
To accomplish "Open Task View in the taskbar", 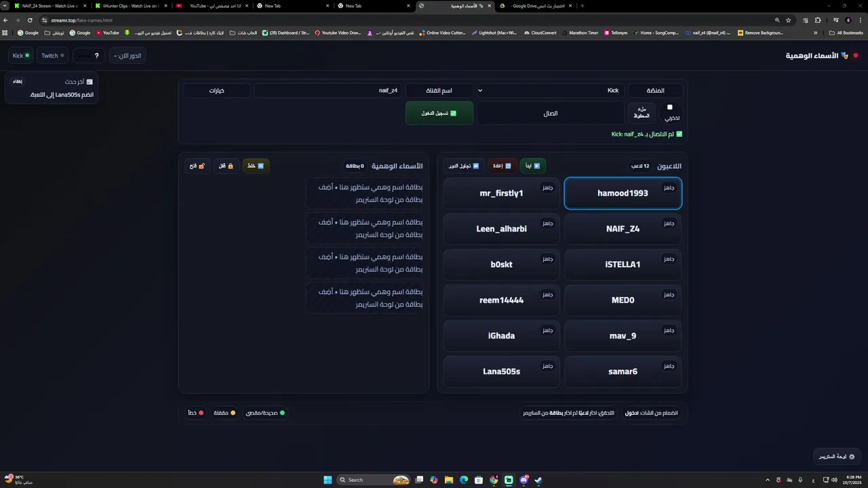I will (420, 480).
